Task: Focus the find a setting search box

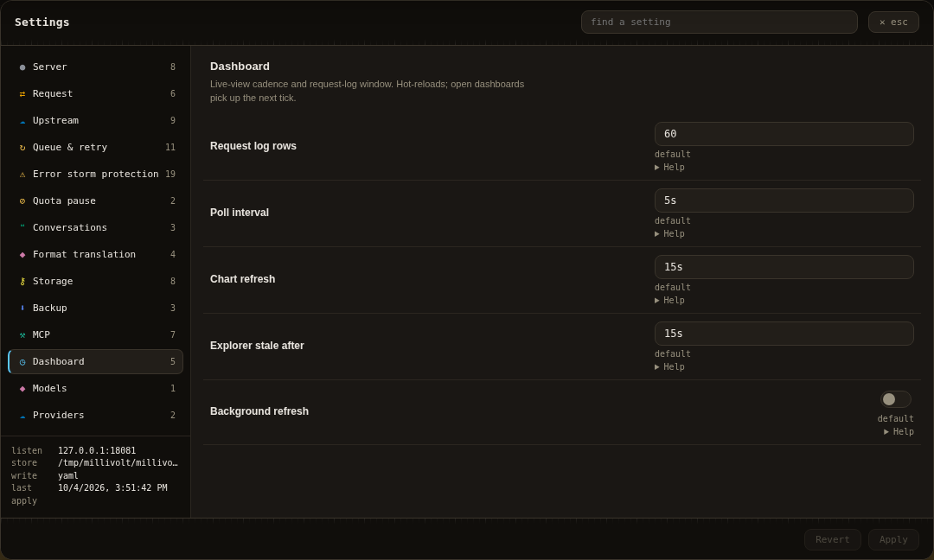Action: tap(719, 22)
